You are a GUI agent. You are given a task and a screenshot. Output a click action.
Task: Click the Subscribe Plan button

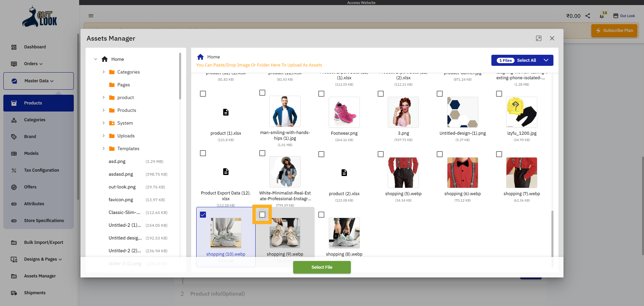pos(614,30)
